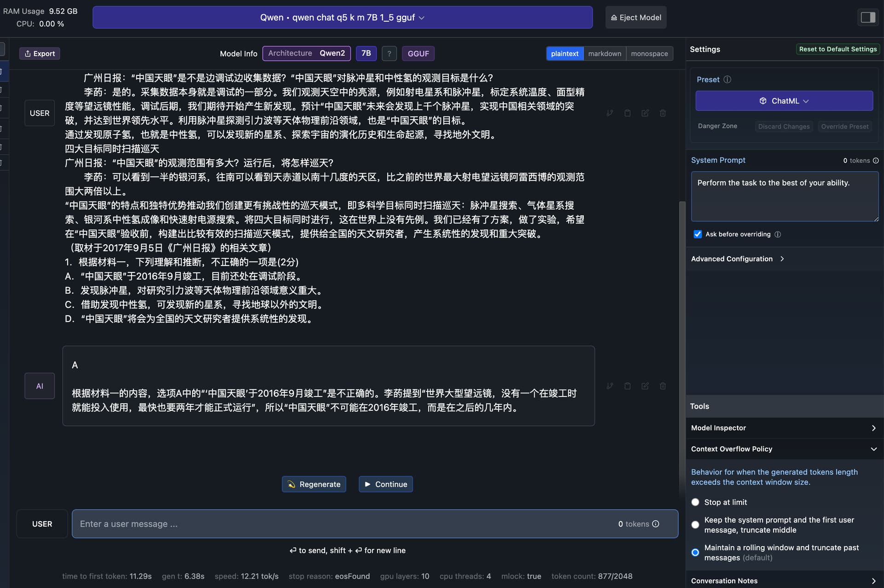884x588 pixels.
Task: Click the user message input field
Action: tap(345, 524)
